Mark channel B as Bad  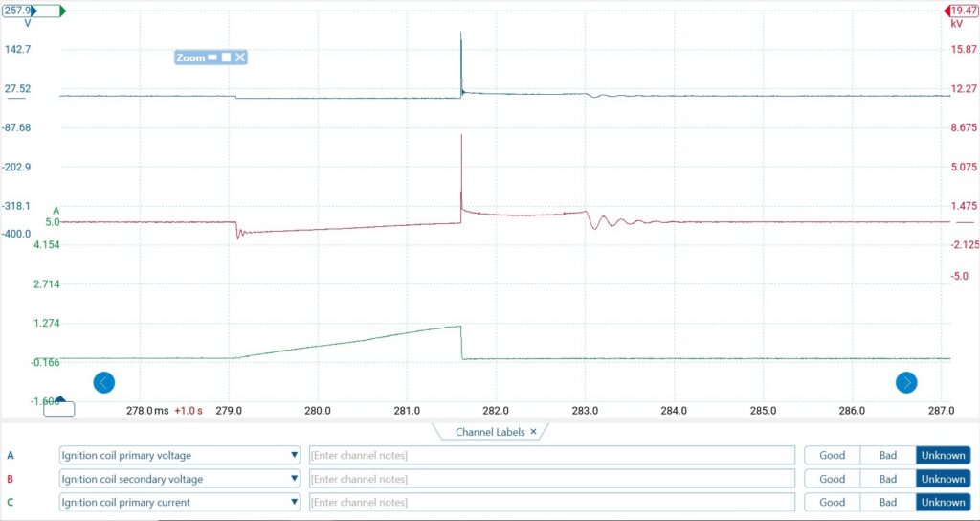tap(887, 479)
